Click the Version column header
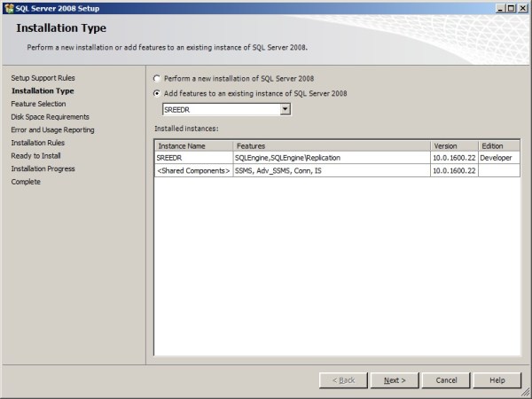This screenshot has width=532, height=399. pos(453,145)
